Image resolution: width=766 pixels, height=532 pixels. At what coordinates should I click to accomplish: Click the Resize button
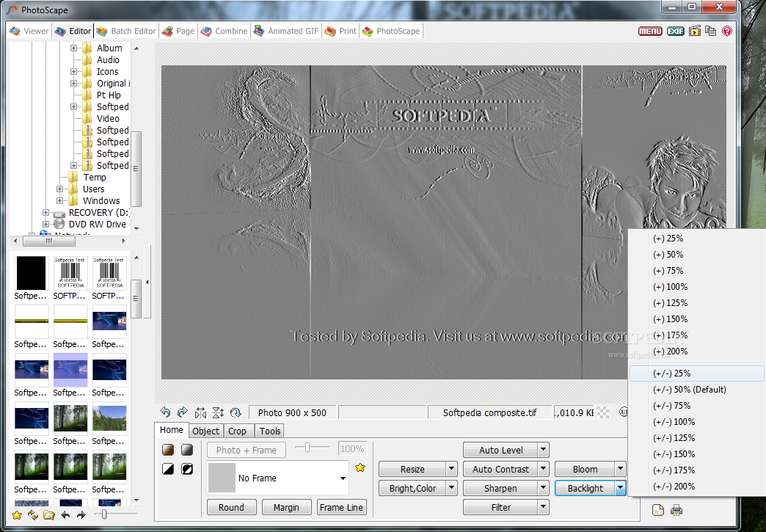[412, 469]
